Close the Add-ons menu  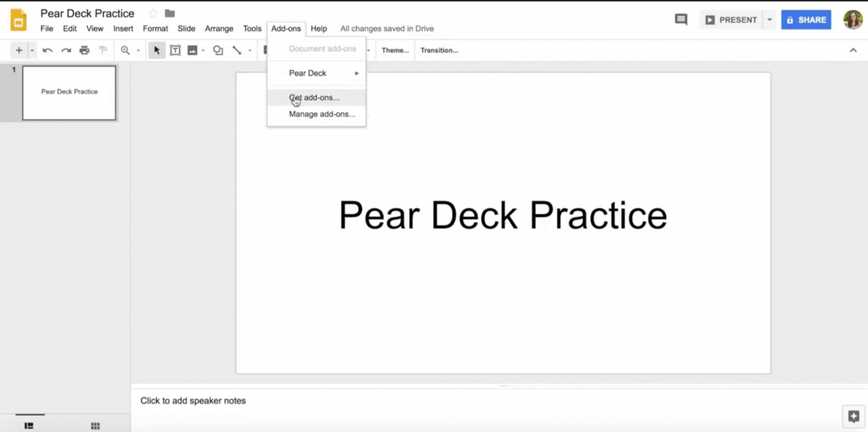pyautogui.click(x=286, y=28)
